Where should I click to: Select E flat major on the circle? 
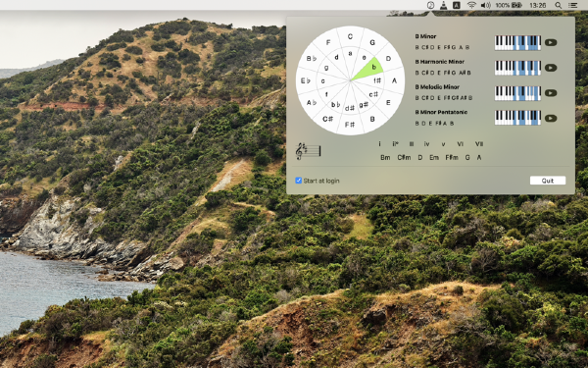coord(306,80)
